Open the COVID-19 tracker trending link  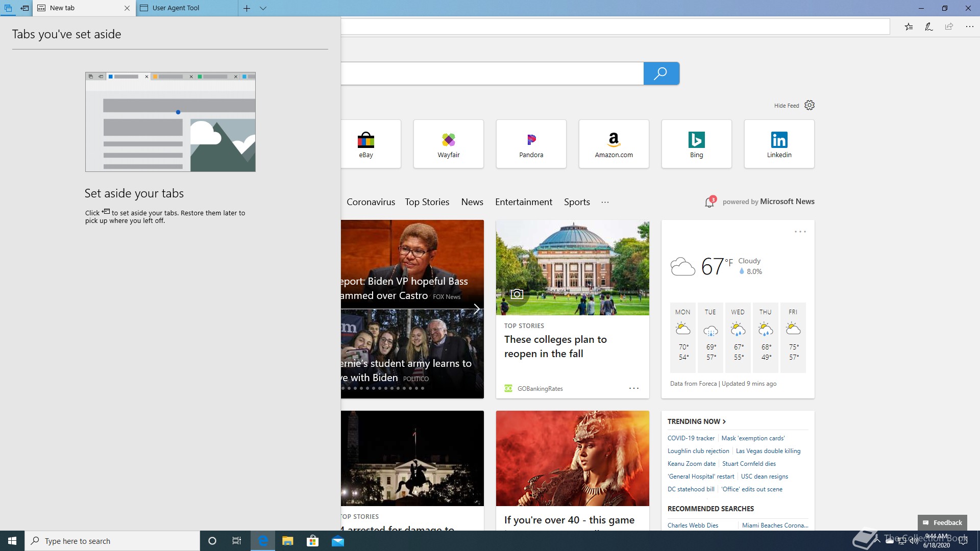[691, 438]
